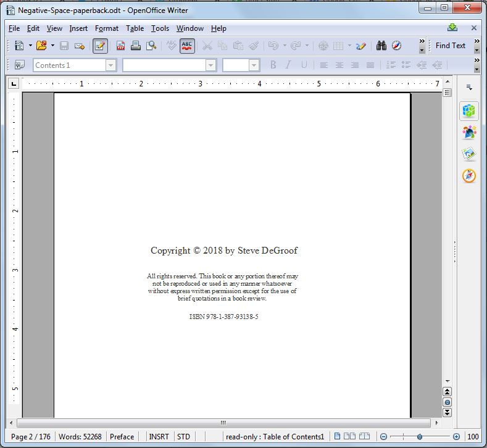Toggle the AutoSpellcheck ABC button

(187, 46)
